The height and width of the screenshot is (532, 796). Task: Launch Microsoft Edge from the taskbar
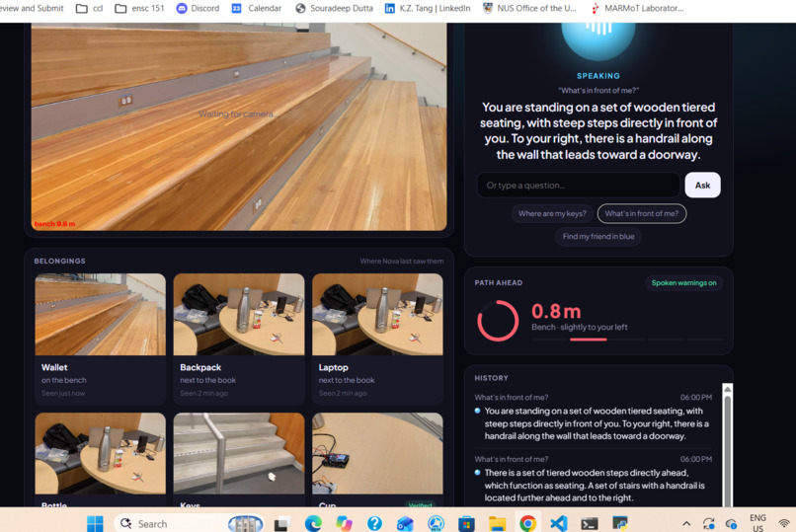[x=313, y=523]
